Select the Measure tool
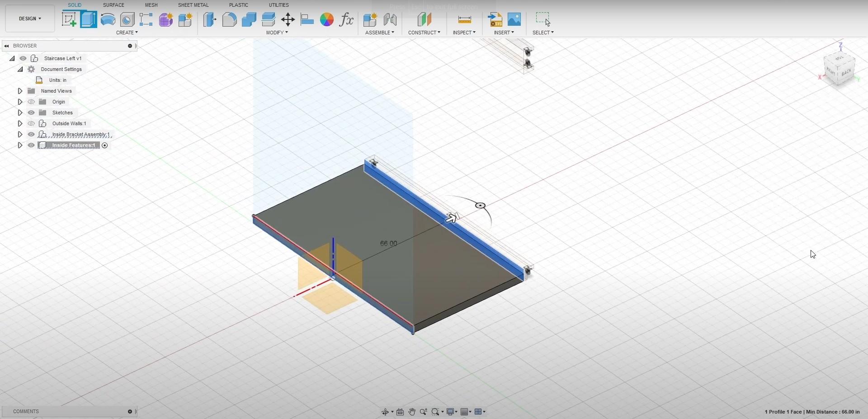The width and height of the screenshot is (868, 419). pyautogui.click(x=464, y=19)
